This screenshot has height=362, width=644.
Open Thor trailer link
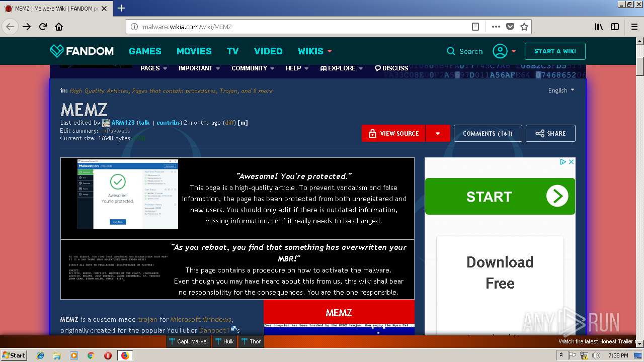click(251, 341)
